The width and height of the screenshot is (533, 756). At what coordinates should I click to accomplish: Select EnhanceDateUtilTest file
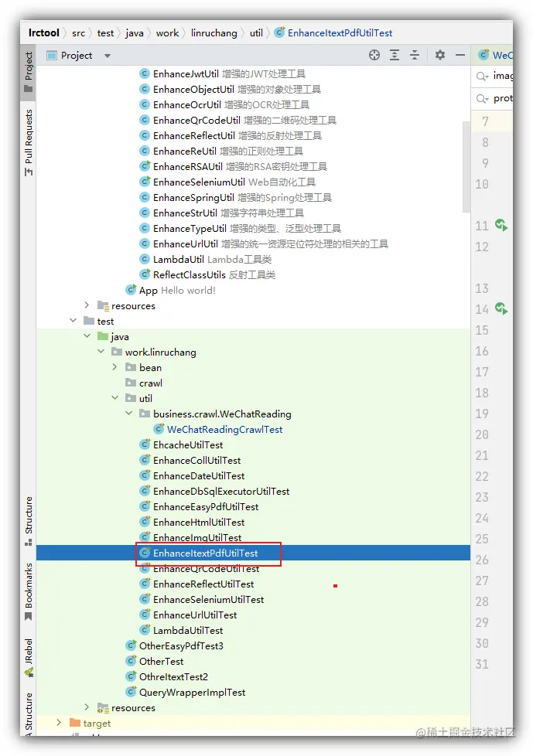(192, 475)
